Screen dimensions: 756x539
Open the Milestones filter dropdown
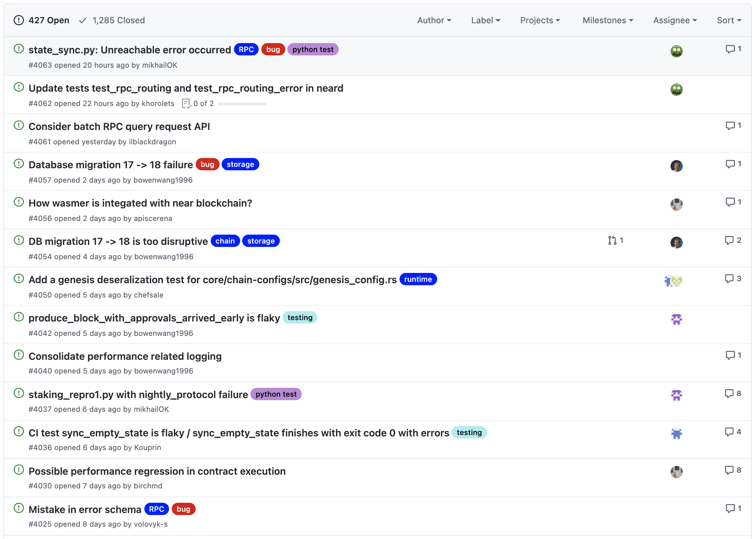pyautogui.click(x=608, y=20)
